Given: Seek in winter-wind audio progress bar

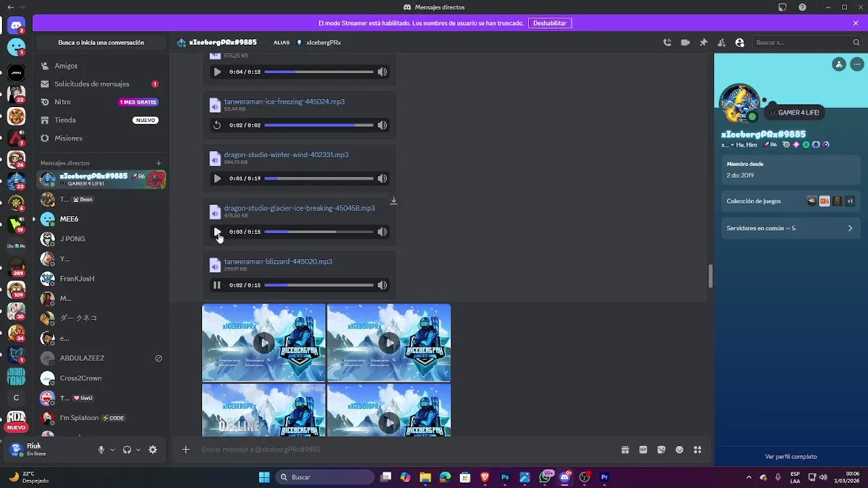Looking at the screenshot, I should pyautogui.click(x=319, y=178).
